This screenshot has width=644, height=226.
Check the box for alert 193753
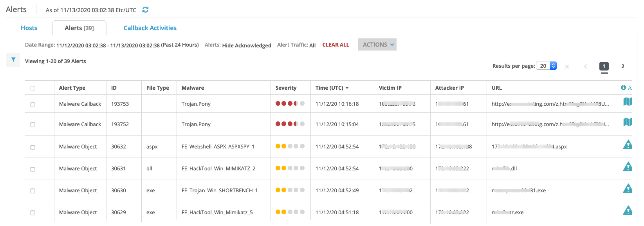click(32, 105)
